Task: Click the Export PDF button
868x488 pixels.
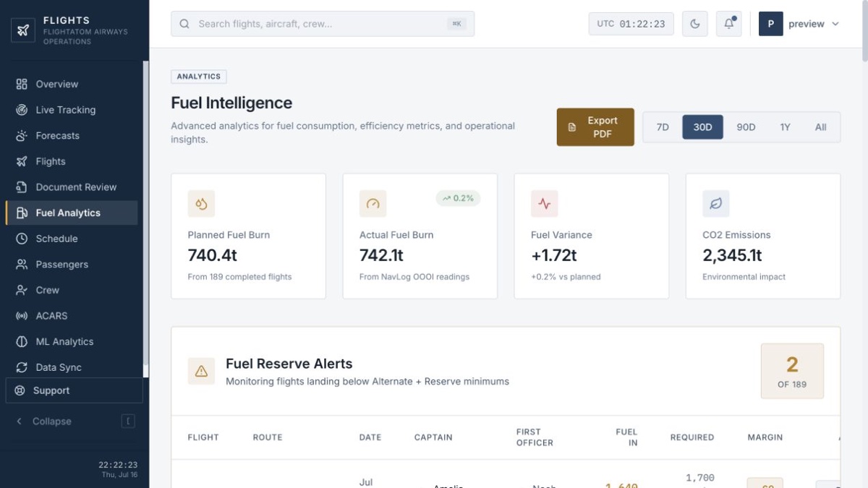Action: [595, 127]
